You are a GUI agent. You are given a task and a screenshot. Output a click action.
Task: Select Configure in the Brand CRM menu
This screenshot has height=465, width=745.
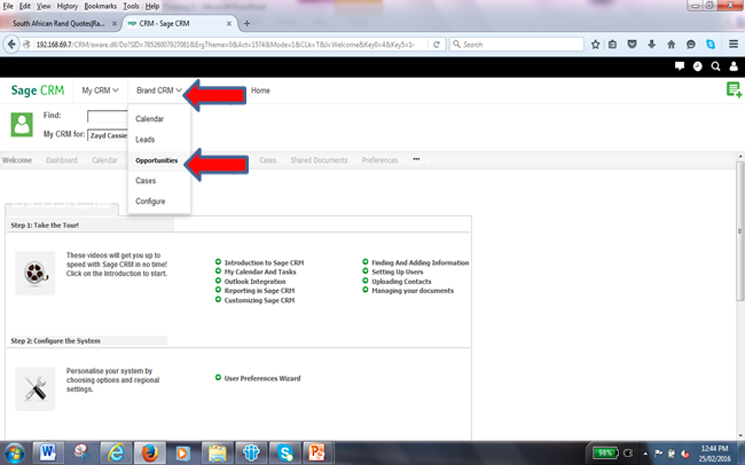150,201
